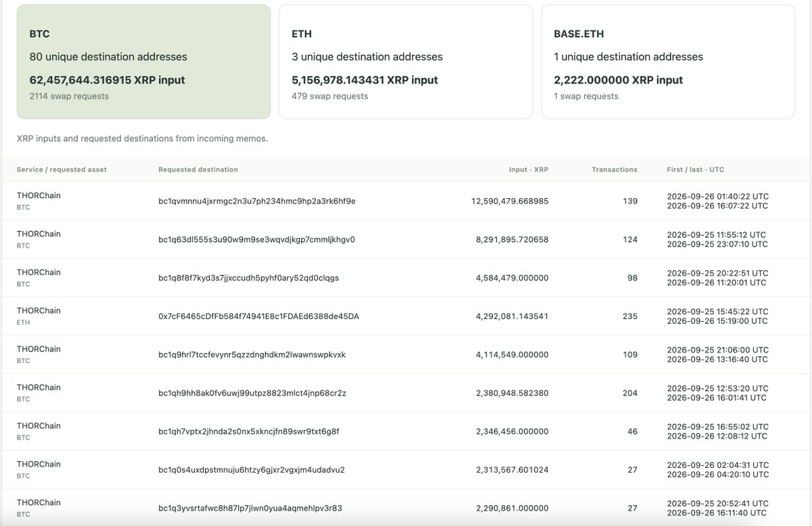Click the 2,346,456.000000 XRP input value
Screen dimensions: 812x526
pos(512,431)
